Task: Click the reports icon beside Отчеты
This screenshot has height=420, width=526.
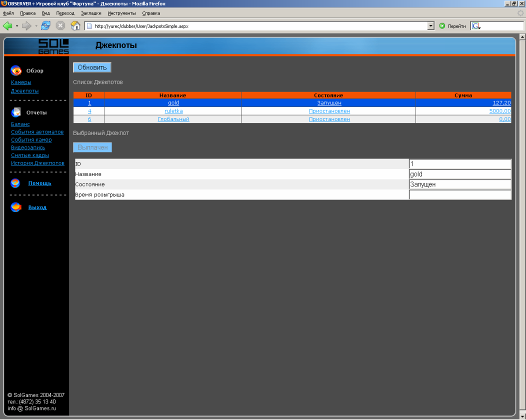Action: point(16,112)
